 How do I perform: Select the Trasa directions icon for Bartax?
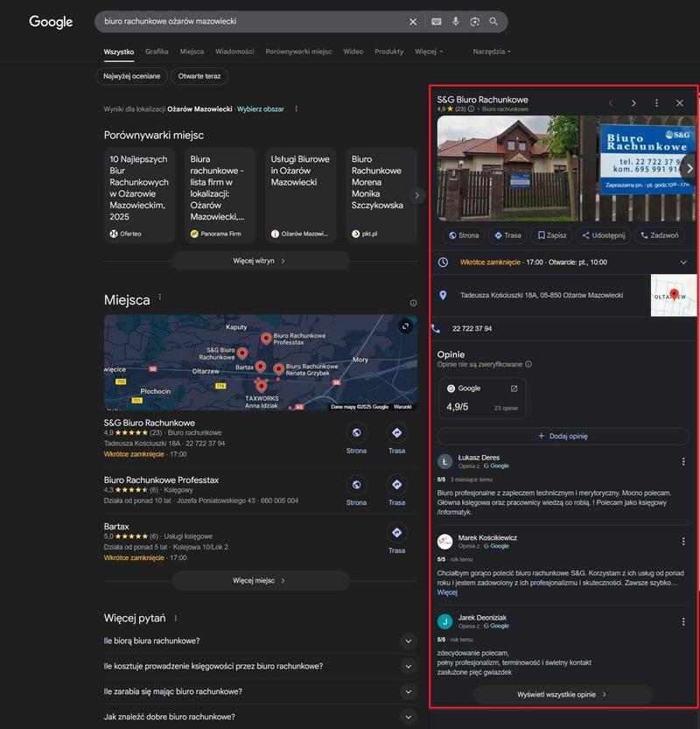396,533
